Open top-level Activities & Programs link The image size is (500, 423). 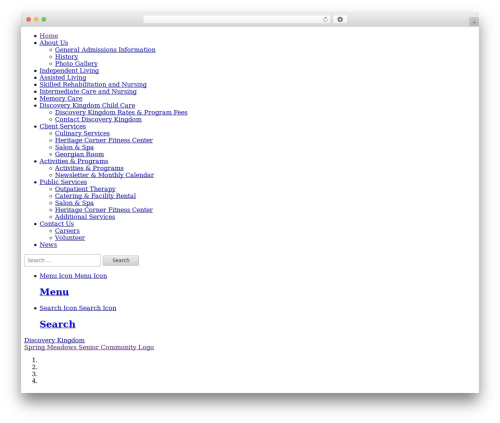74,161
